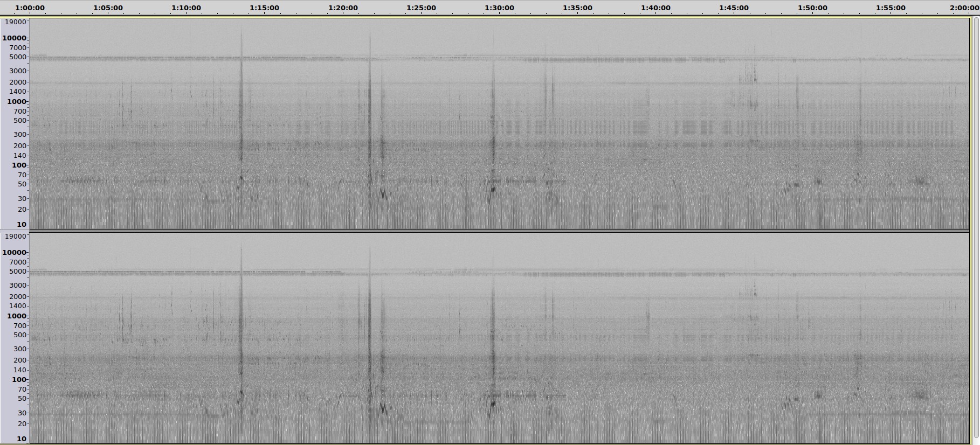Click the 1:15:00 timeline ruler position
The height and width of the screenshot is (445, 980).
coord(264,8)
